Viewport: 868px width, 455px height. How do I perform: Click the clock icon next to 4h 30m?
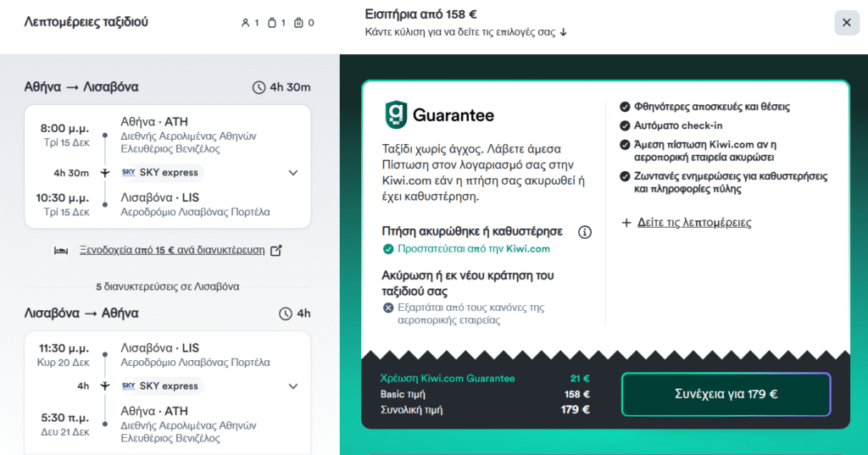pyautogui.click(x=259, y=87)
